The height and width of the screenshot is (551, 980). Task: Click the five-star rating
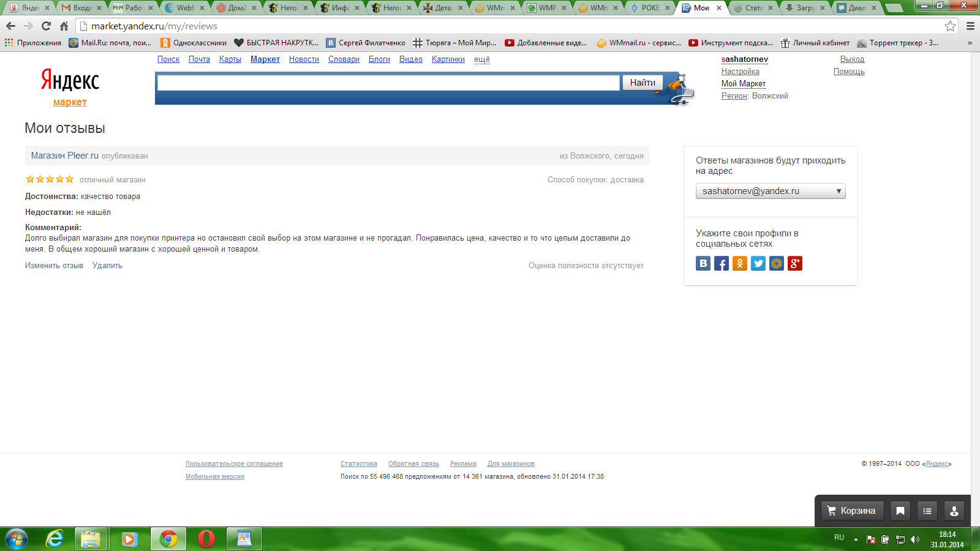pos(50,179)
